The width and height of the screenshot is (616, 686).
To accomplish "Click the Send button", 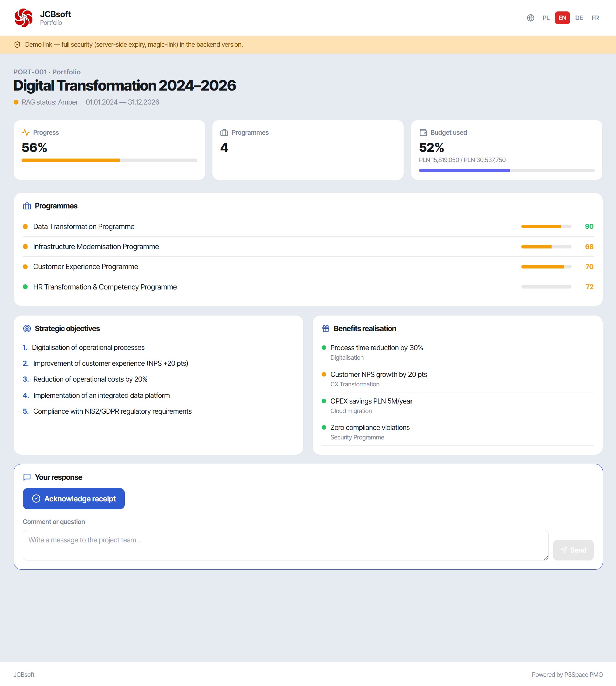I will tap(573, 550).
